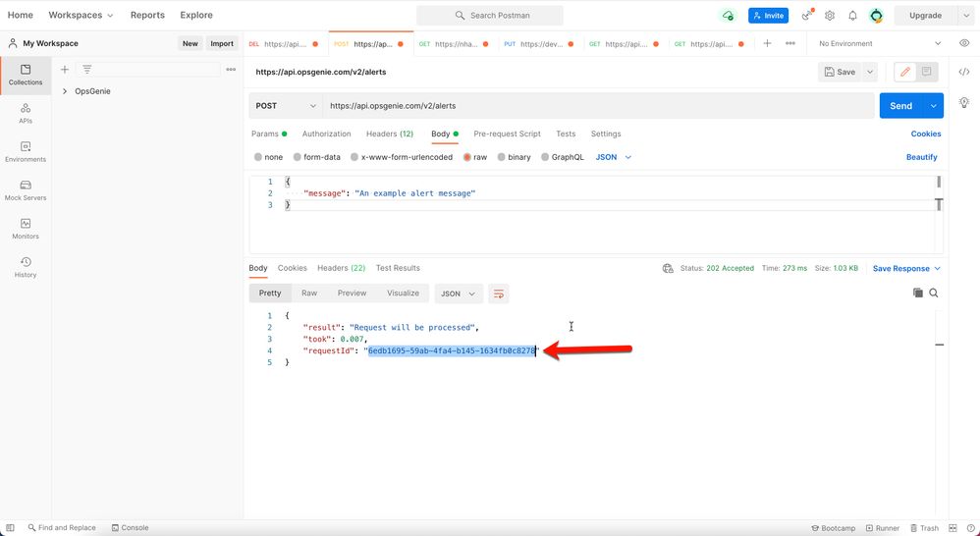This screenshot has width=980, height=536.
Task: Show request History in the sidebar
Action: click(x=26, y=267)
